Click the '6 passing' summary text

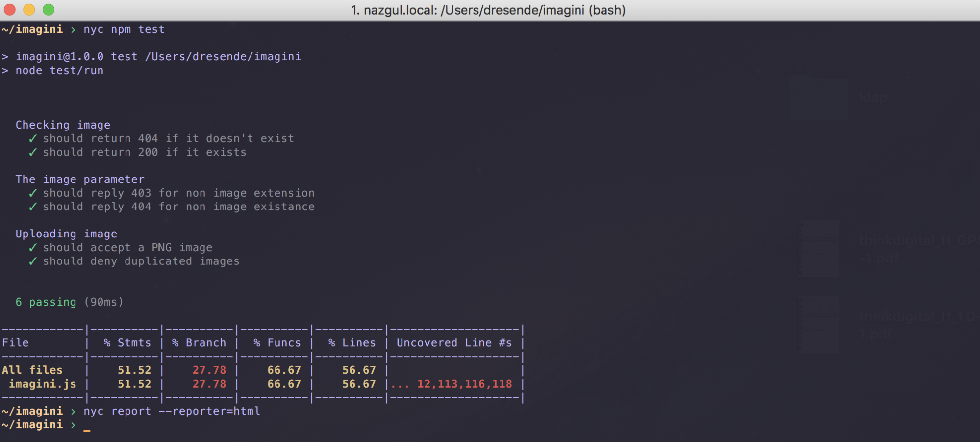46,302
